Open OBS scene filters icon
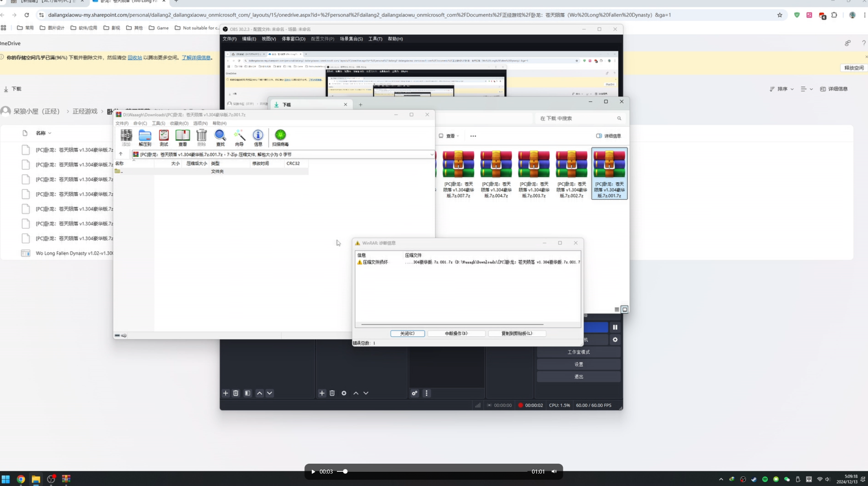Viewport: 868px width, 486px height. tap(248, 393)
